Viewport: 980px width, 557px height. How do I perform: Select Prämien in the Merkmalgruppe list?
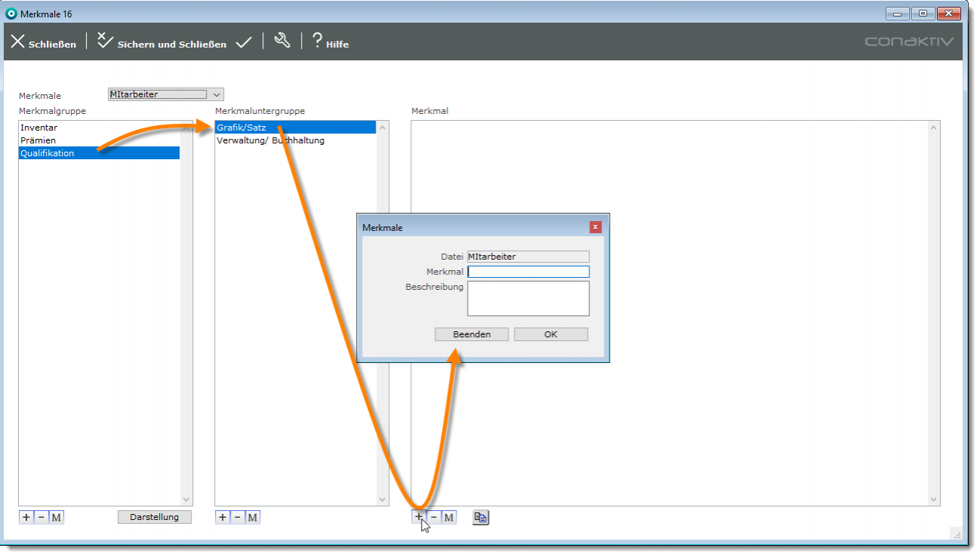[38, 140]
